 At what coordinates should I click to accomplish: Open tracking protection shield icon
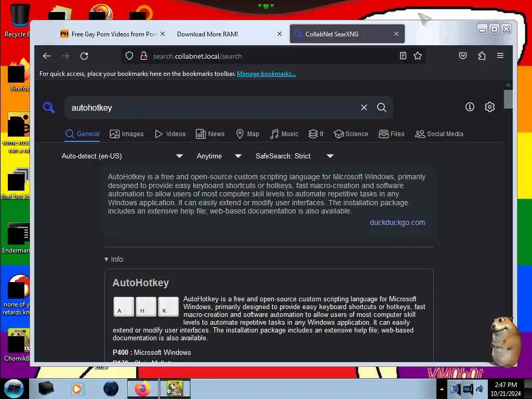point(129,56)
